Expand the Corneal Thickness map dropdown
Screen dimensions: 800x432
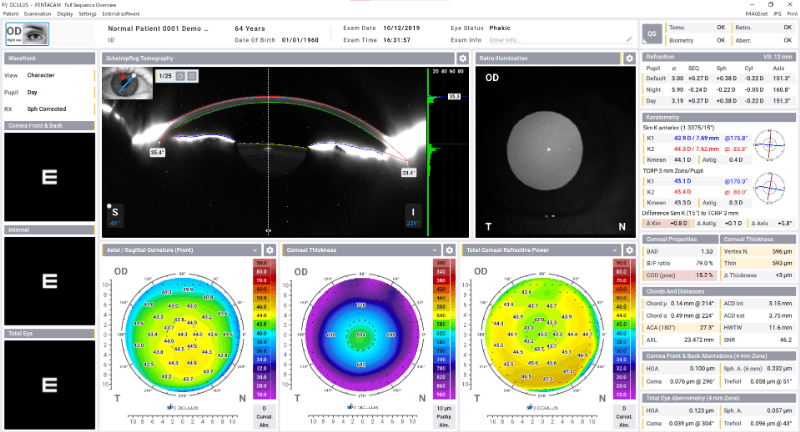tap(434, 250)
